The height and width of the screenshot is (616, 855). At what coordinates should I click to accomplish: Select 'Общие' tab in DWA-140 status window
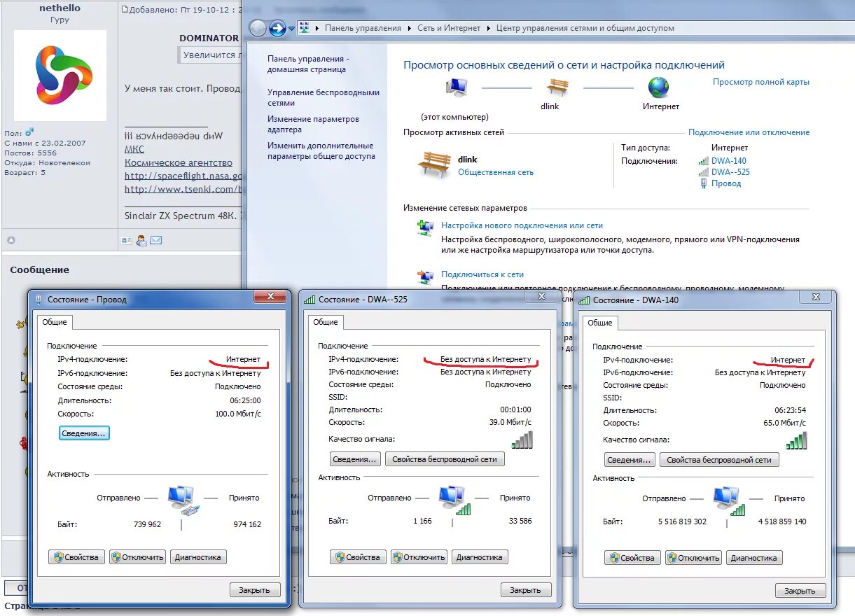click(599, 323)
